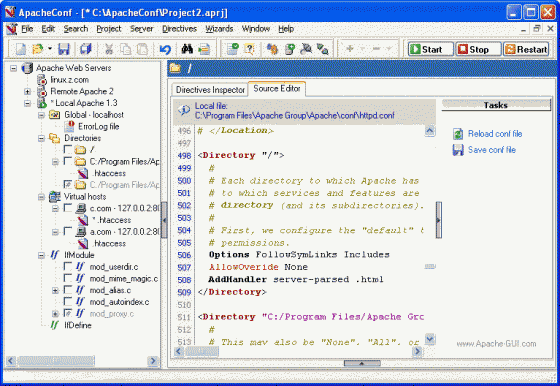
Task: Click the source editor horizontal scrollbar thumb
Action: pyautogui.click(x=202, y=352)
